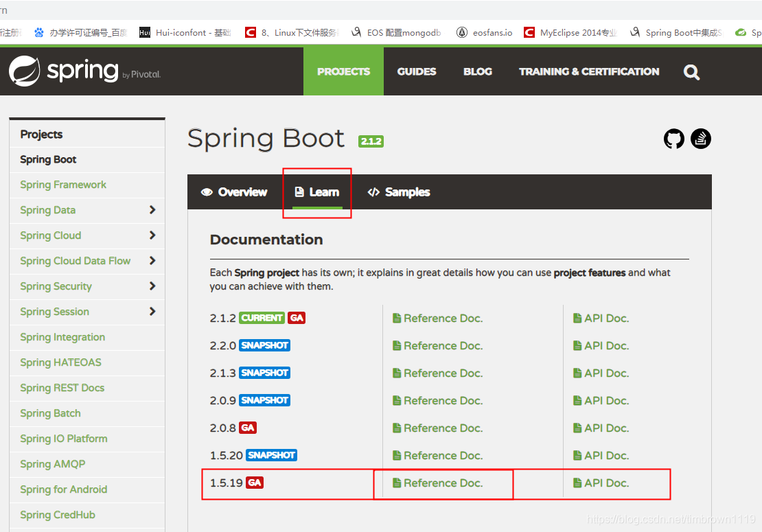Open the site search magnifier icon
This screenshot has height=532, width=762.
tap(691, 72)
